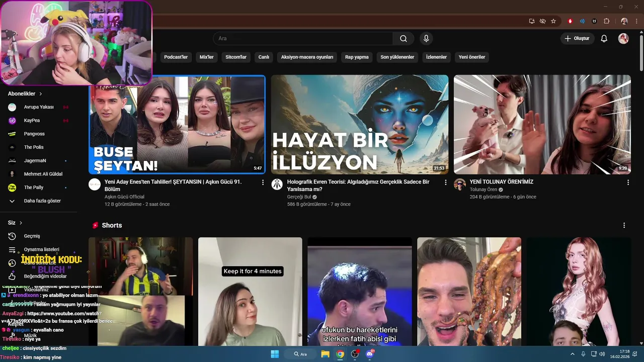Visit the Aşkın Gücü Official channel name
The height and width of the screenshot is (362, 644).
124,197
